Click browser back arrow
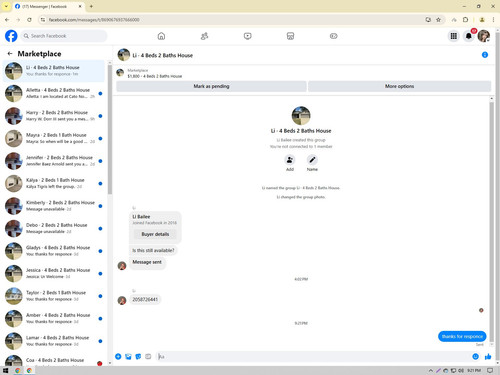Screen dimensions: 500x375 click(7, 20)
